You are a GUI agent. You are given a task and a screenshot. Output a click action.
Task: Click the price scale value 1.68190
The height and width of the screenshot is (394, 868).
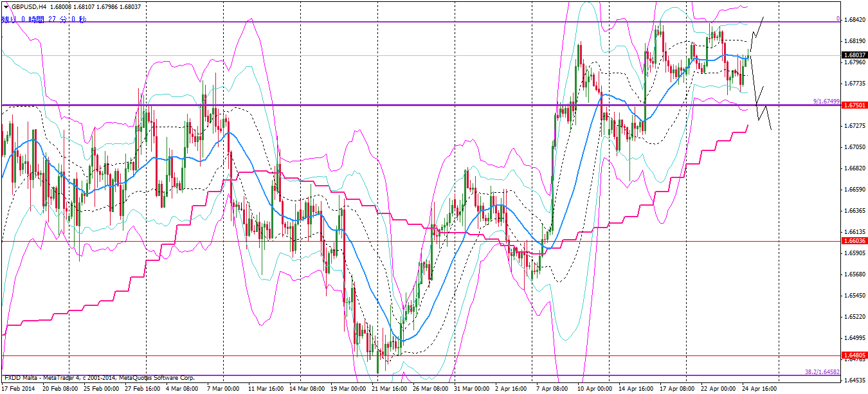[854, 41]
